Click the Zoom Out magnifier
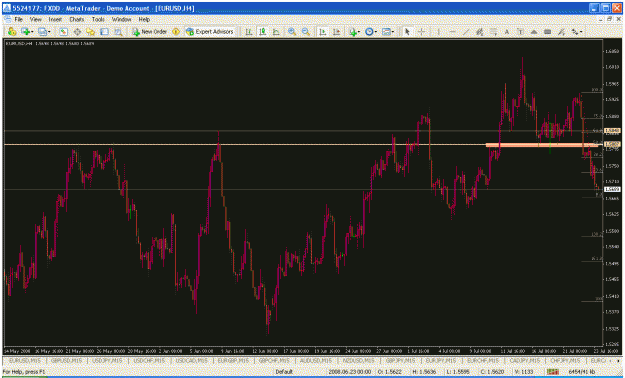The width and height of the screenshot is (625, 378). tap(306, 32)
